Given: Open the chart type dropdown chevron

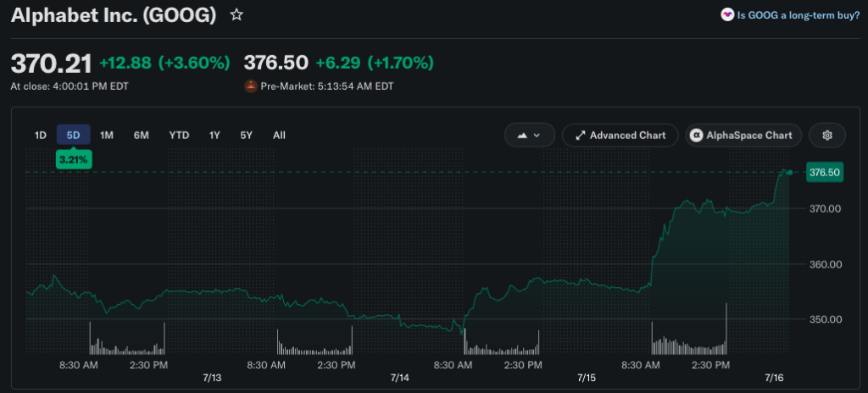Looking at the screenshot, I should [x=537, y=135].
